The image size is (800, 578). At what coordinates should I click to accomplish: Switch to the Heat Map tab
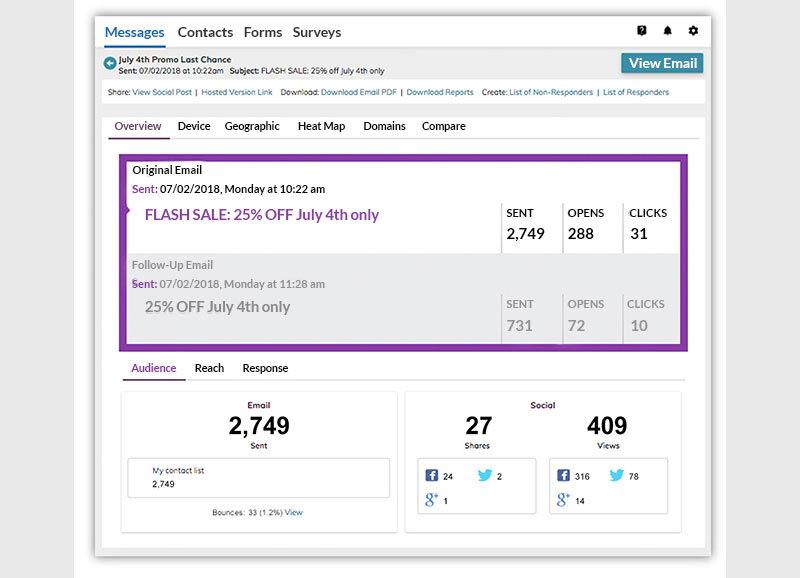(321, 126)
